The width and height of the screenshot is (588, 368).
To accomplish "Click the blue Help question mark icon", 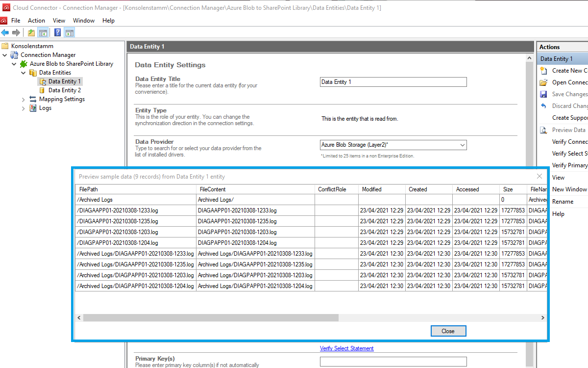I will point(57,33).
